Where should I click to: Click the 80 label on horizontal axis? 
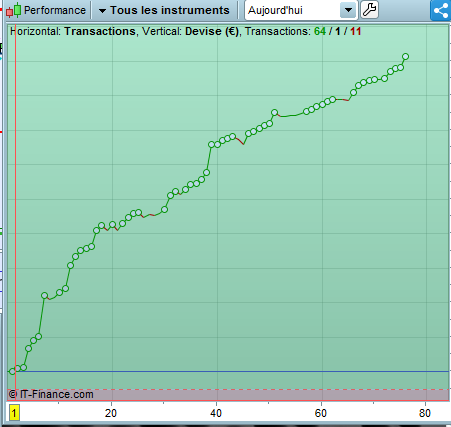point(425,413)
